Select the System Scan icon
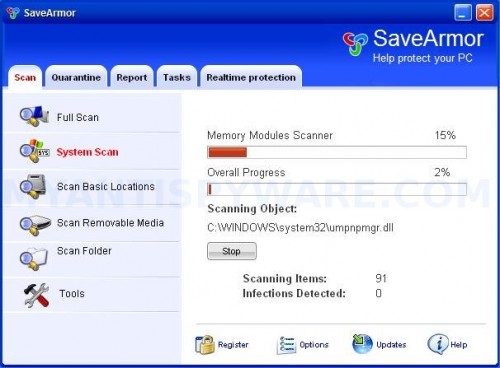 [34, 151]
